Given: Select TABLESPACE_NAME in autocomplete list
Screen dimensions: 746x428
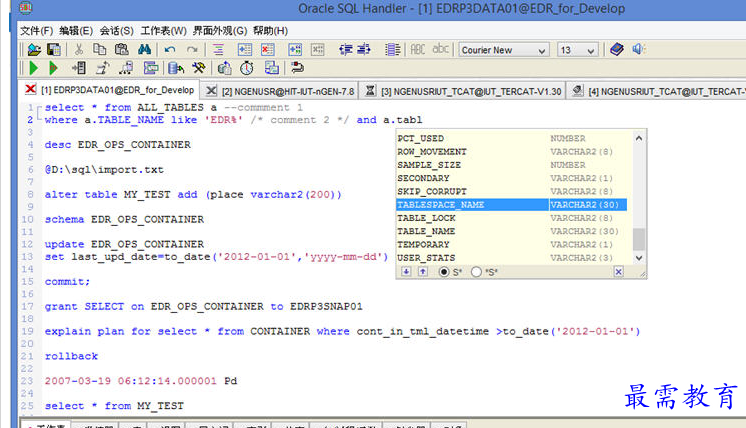Looking at the screenshot, I should 511,204.
